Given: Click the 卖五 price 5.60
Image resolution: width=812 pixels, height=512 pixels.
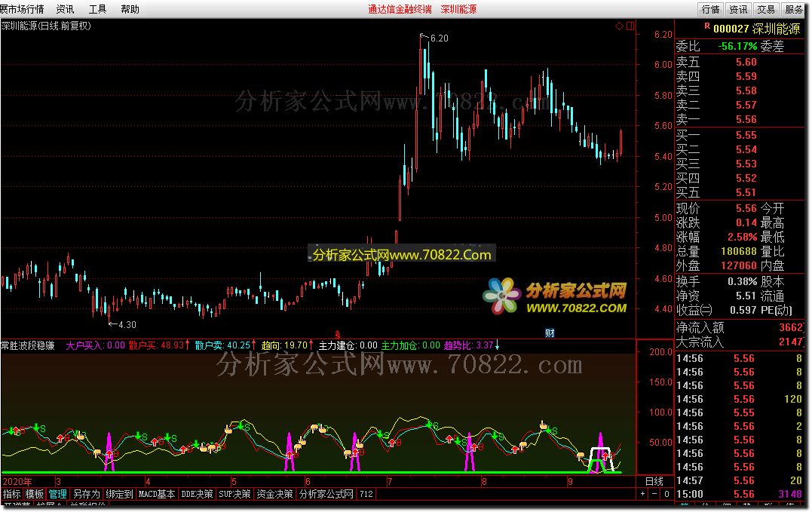Looking at the screenshot, I should click(746, 62).
